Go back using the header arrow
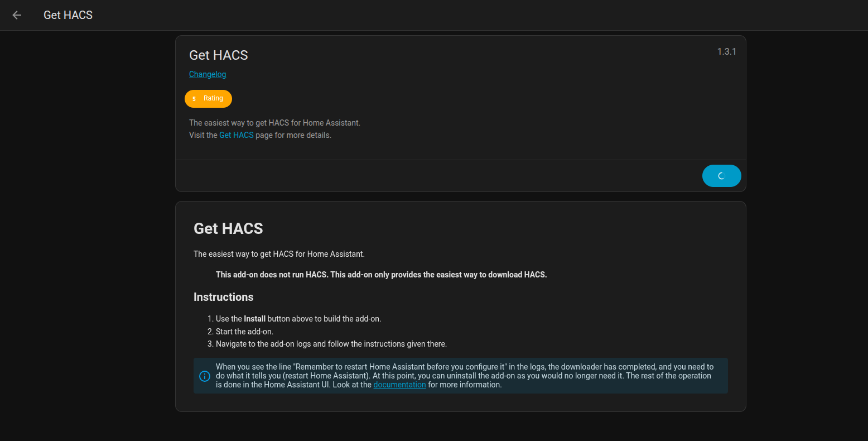Screen dimensions: 868x441 17,15
